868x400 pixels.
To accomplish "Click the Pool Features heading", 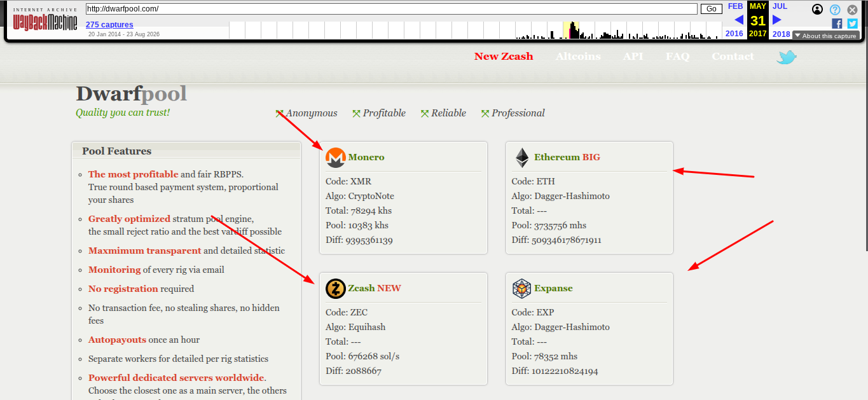I will (116, 151).
